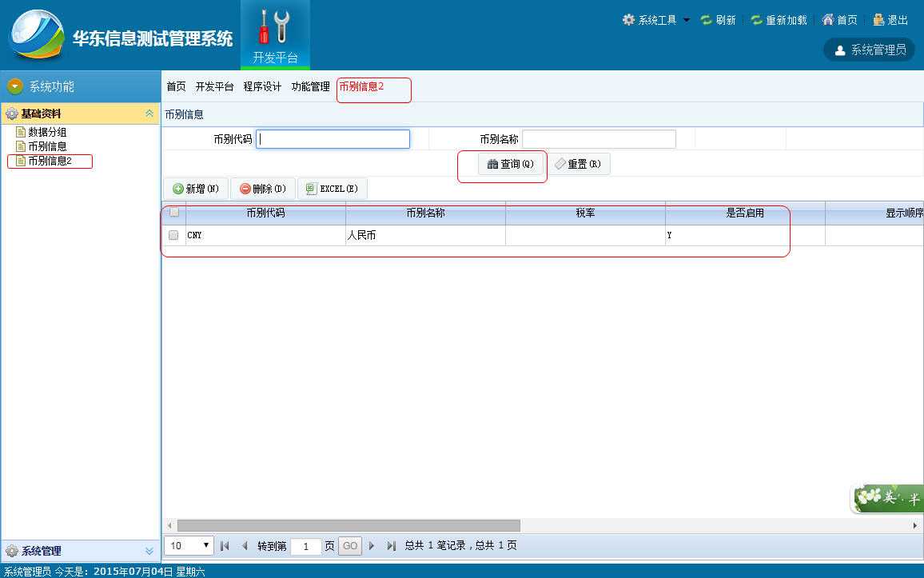
Task: Click the Y value in 是否启用
Action: pos(670,235)
